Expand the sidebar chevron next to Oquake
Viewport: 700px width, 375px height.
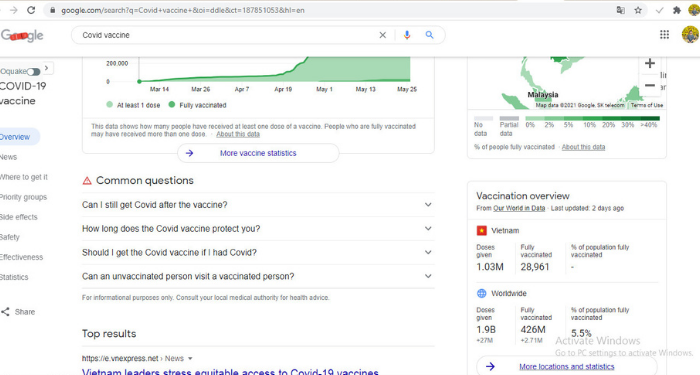pyautogui.click(x=47, y=68)
